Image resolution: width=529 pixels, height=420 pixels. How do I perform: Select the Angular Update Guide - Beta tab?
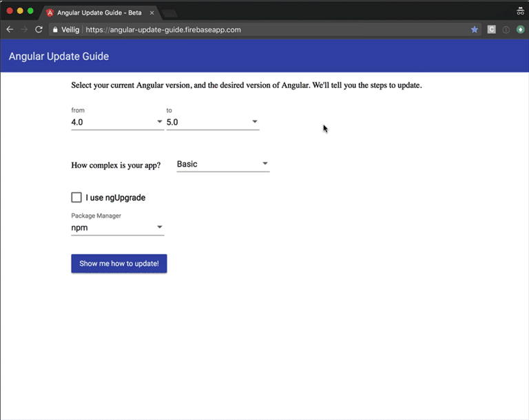pyautogui.click(x=99, y=13)
